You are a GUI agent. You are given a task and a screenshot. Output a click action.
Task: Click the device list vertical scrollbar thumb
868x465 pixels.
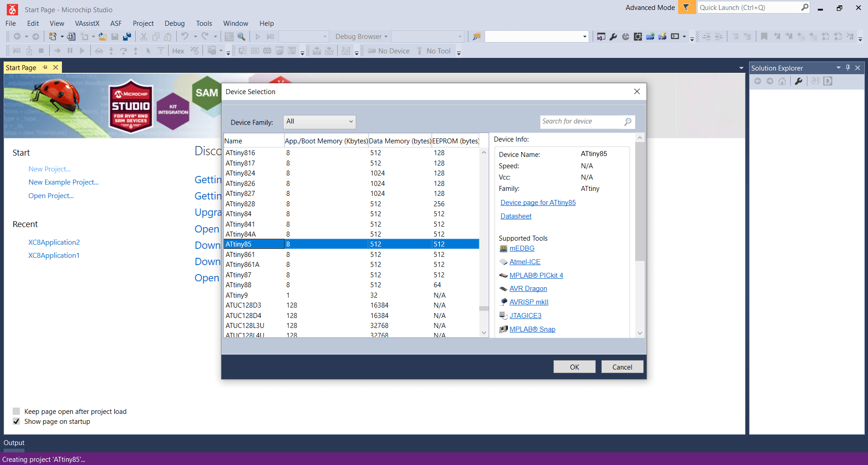tap(484, 308)
